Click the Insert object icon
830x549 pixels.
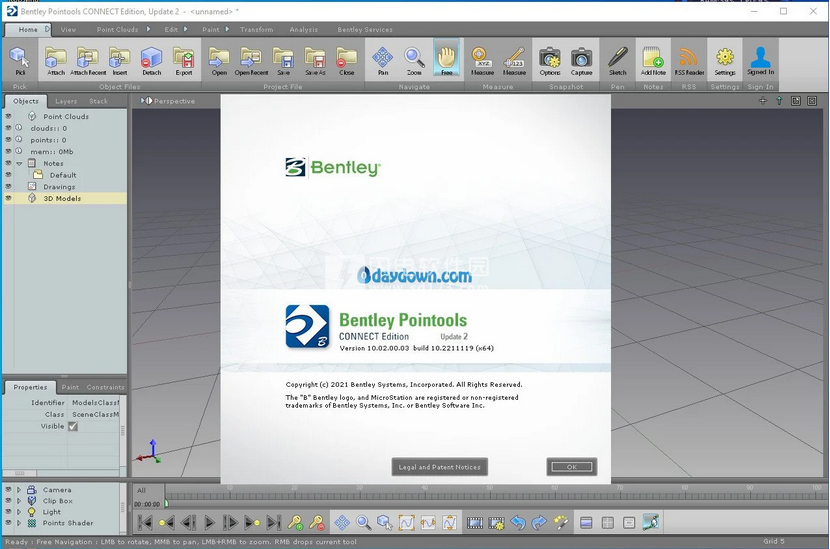point(120,60)
